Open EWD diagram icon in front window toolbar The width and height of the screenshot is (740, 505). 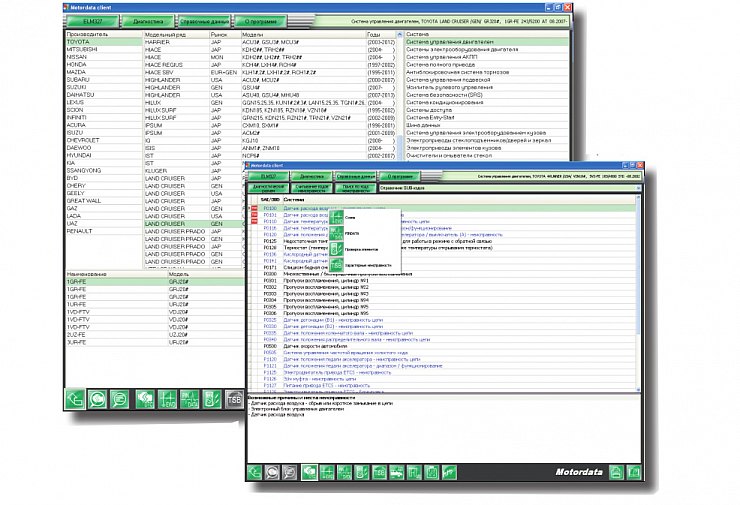click(x=327, y=472)
